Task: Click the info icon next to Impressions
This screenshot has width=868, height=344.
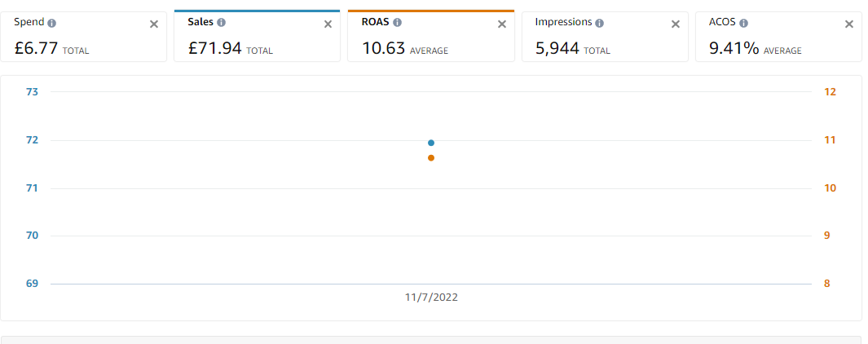Action: click(600, 24)
